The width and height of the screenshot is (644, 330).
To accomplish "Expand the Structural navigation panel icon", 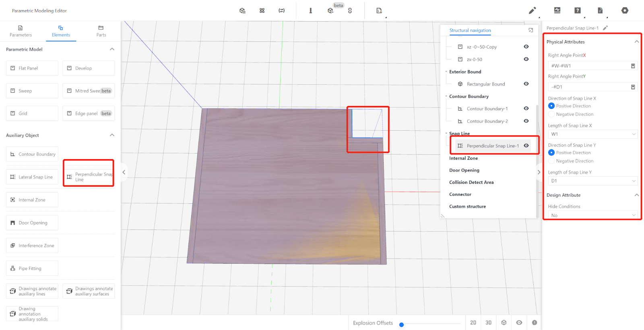I will 530,31.
